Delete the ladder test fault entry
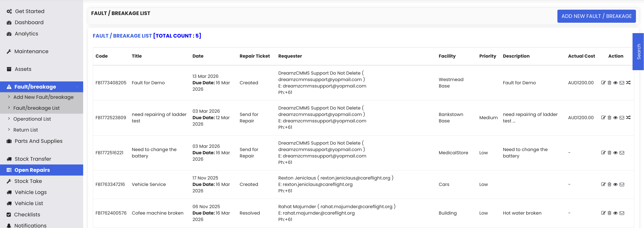Image resolution: width=644 pixels, height=228 pixels. tap(609, 118)
